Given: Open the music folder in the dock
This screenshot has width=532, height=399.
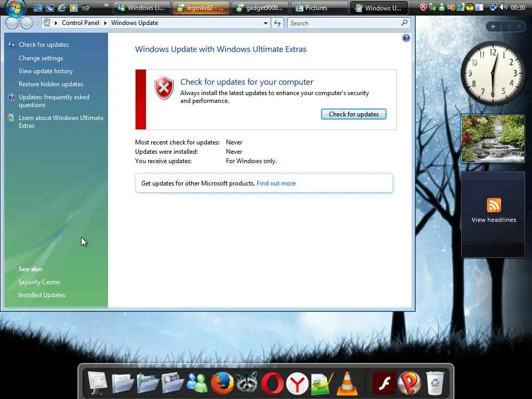Looking at the screenshot, I should click(147, 383).
